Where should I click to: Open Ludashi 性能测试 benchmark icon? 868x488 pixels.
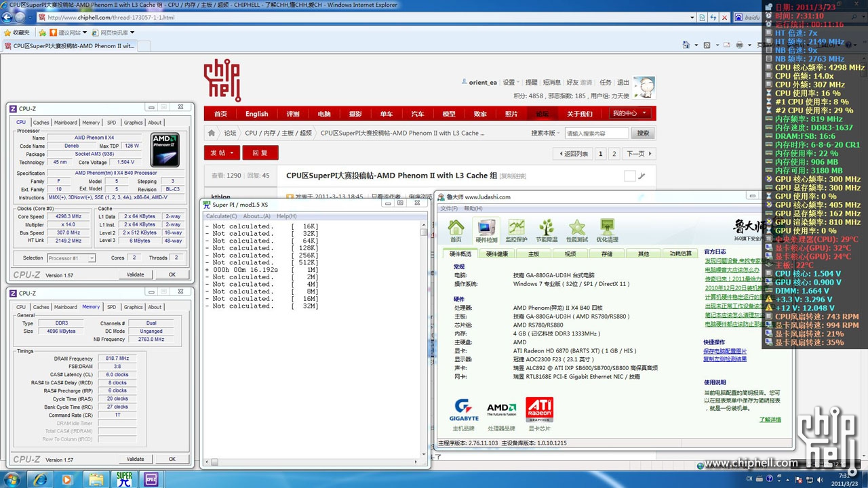(577, 230)
